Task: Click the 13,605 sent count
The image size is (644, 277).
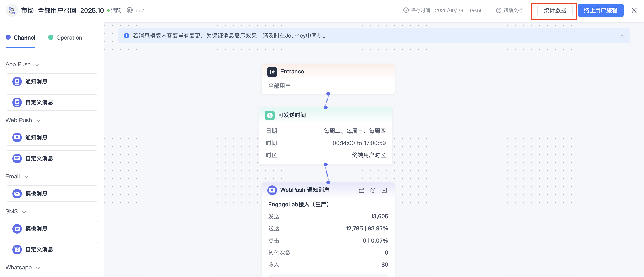Action: 379,217
